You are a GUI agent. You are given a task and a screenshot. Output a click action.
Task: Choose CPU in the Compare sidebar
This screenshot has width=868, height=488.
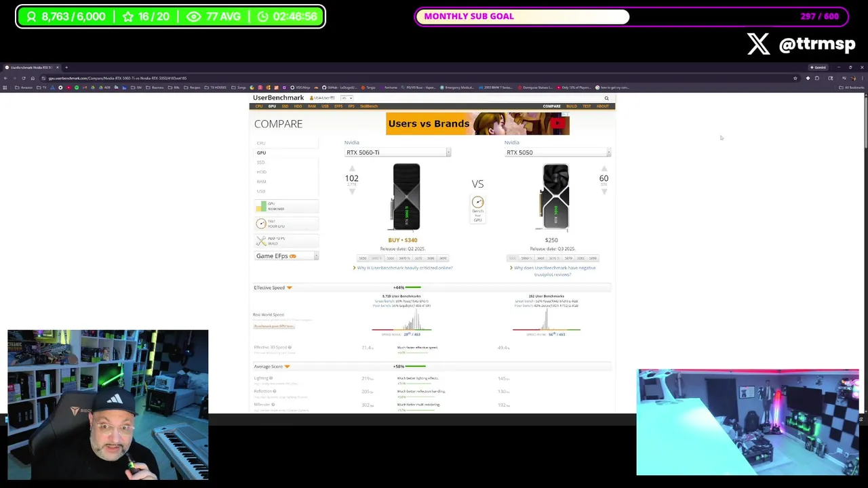[x=261, y=143]
